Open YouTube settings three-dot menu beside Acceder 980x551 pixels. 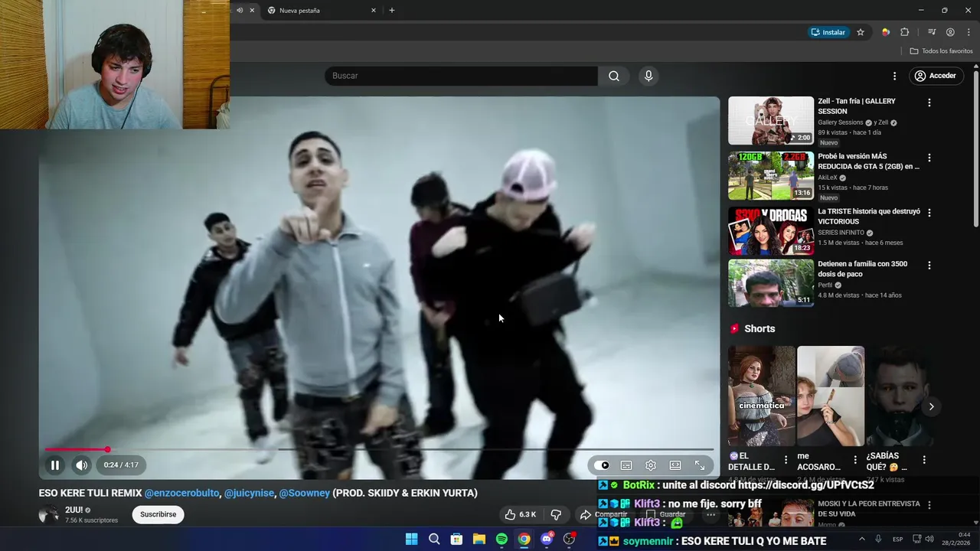coord(894,76)
